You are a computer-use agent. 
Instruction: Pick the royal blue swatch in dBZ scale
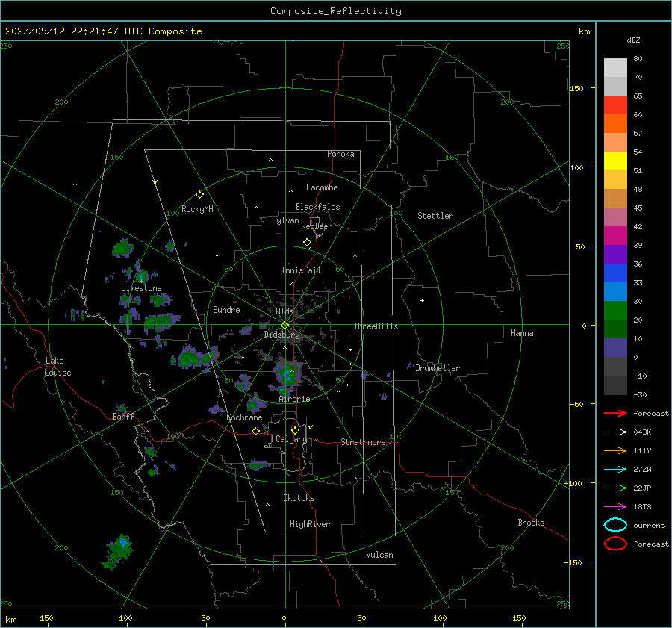[x=615, y=273]
